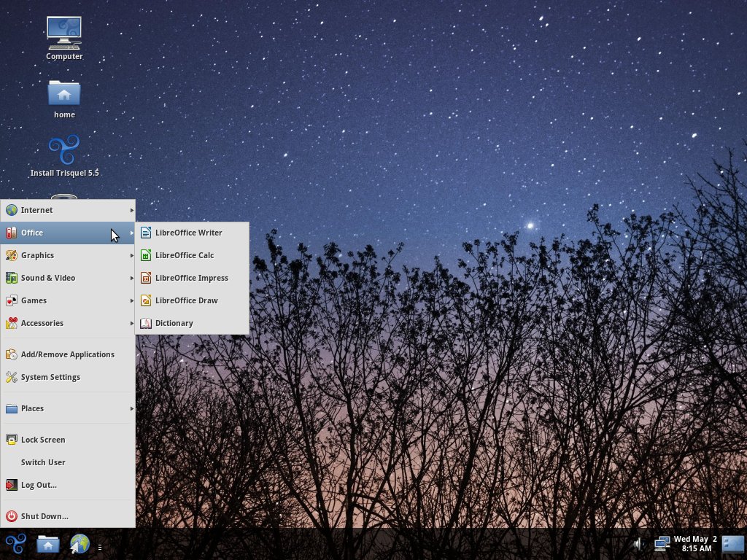Open the Computer icon on the desktop
The image size is (747, 560).
(x=64, y=36)
